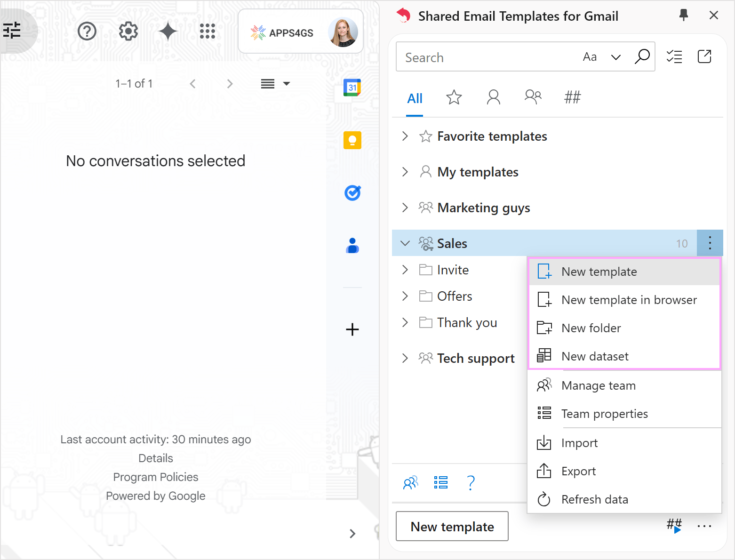Select the Offers folder label

tap(455, 296)
